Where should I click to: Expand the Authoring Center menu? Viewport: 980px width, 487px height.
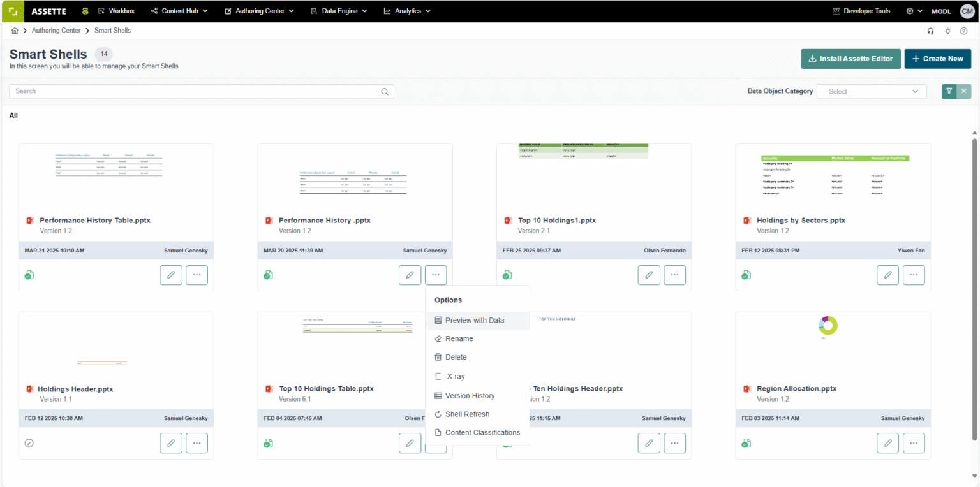point(260,11)
